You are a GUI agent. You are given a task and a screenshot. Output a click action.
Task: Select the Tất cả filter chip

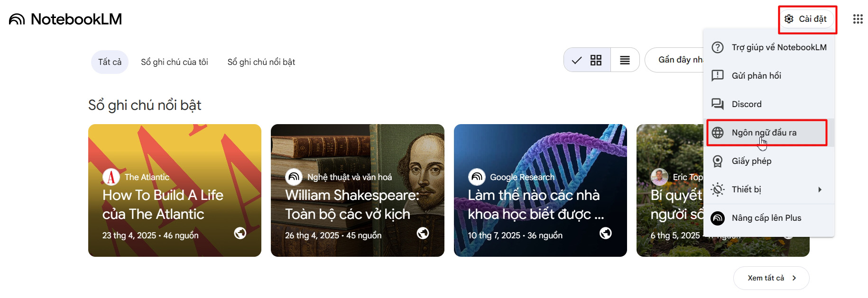point(110,62)
